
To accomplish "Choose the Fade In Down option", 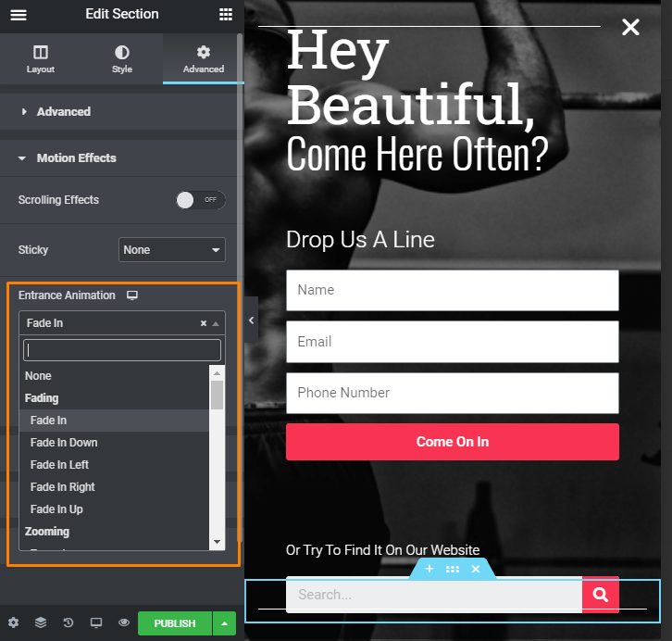I will (x=115, y=443).
